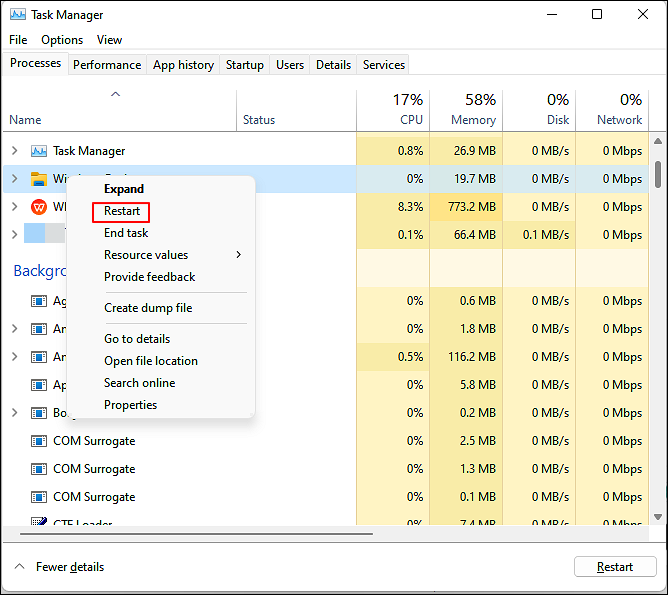Image resolution: width=668 pixels, height=595 pixels.
Task: Collapse view with Fewer details arrow
Action: click(x=18, y=567)
